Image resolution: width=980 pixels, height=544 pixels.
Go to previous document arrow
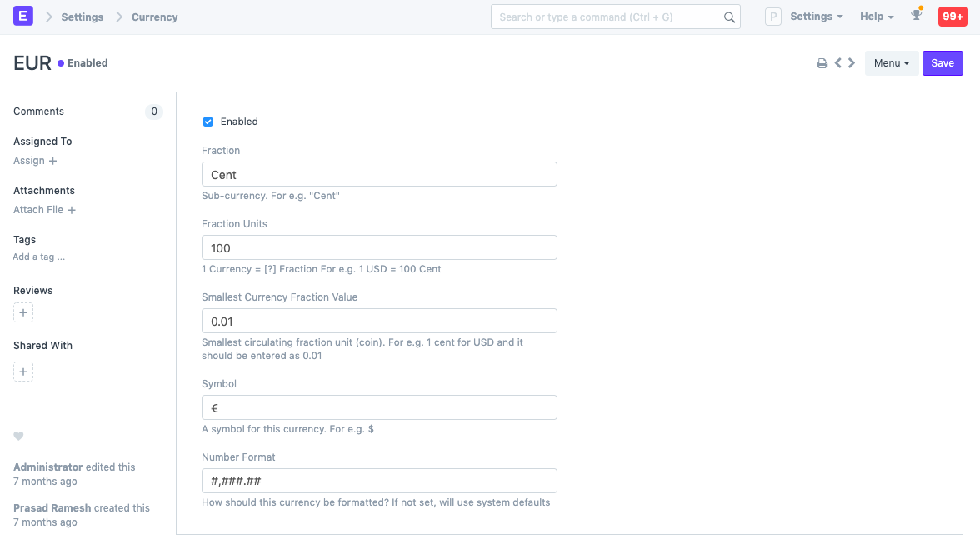point(838,63)
